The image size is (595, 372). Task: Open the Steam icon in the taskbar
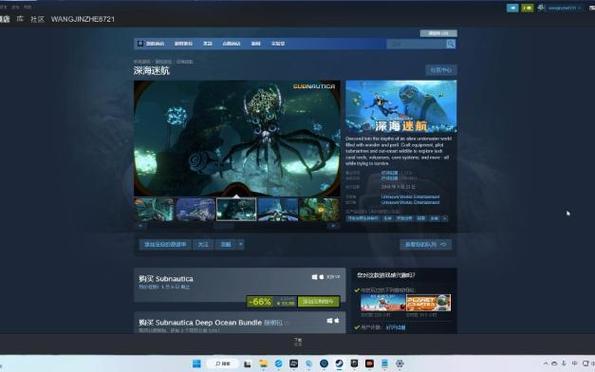tap(339, 364)
